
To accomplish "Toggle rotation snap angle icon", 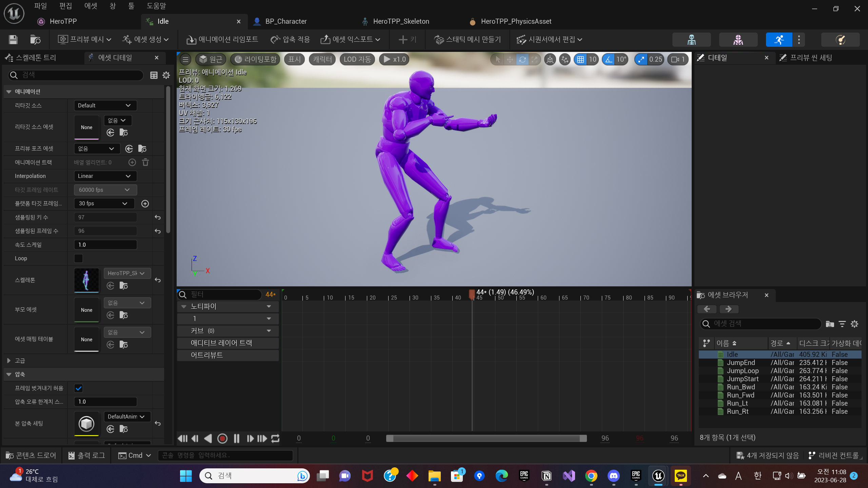I will [609, 59].
